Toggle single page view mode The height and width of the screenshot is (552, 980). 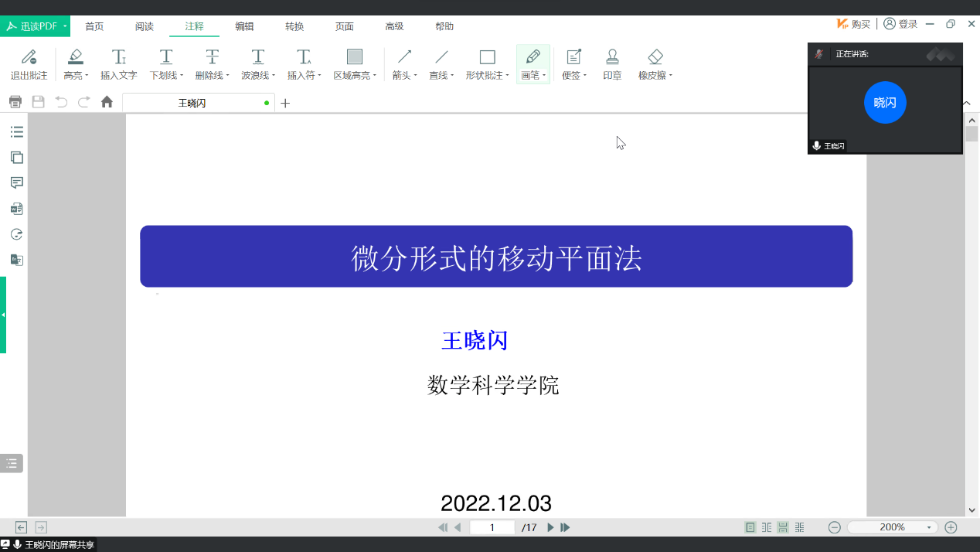click(750, 527)
